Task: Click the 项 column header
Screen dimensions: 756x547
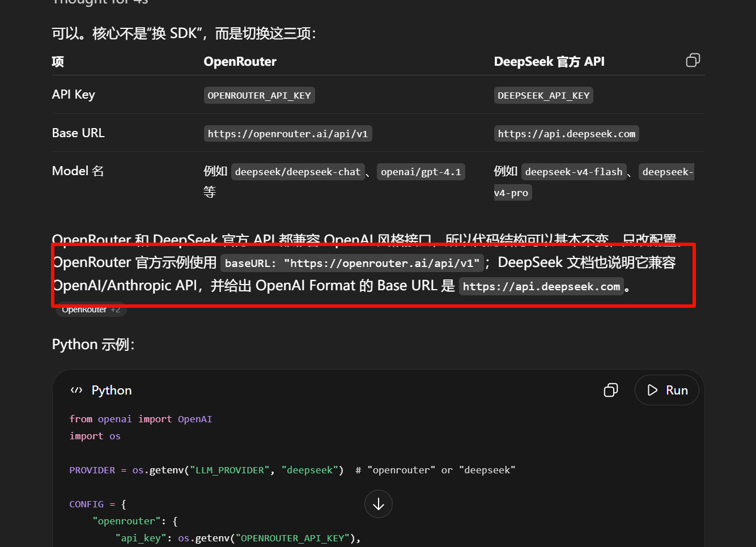Action: [58, 61]
